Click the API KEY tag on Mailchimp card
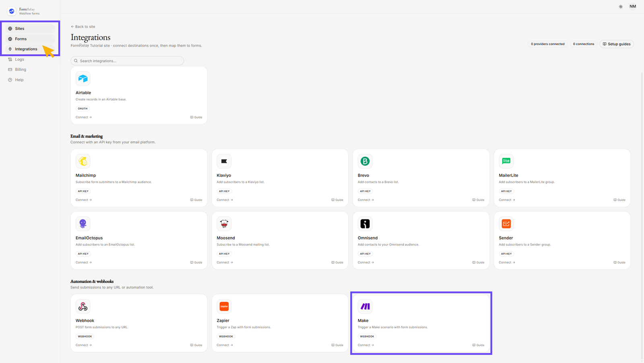 [x=83, y=191]
